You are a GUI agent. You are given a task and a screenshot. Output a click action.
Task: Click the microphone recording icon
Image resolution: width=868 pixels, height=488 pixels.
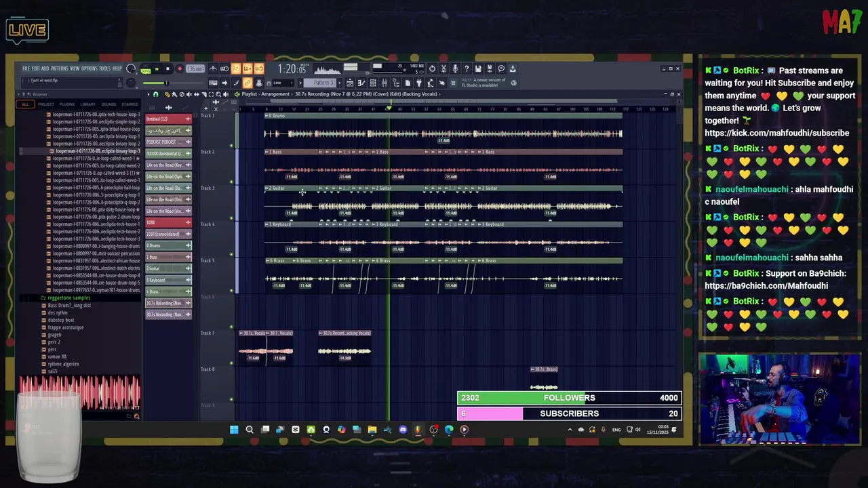pyautogui.click(x=455, y=68)
